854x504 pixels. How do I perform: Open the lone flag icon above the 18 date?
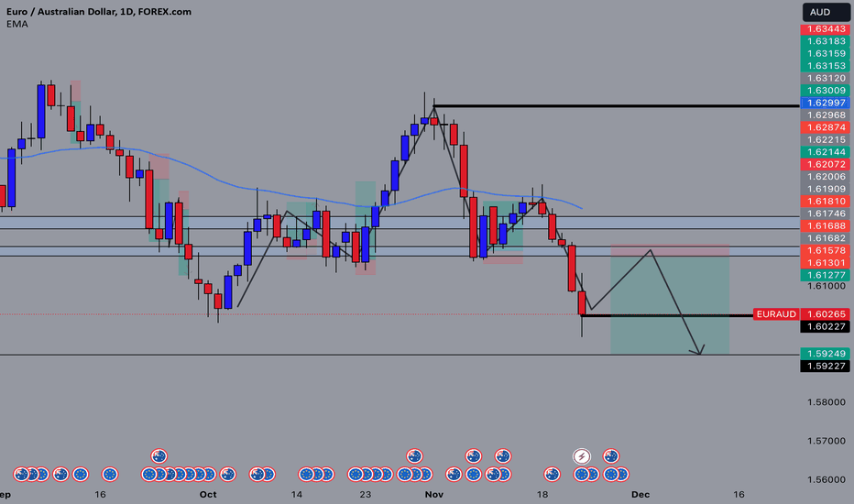[x=553, y=475]
